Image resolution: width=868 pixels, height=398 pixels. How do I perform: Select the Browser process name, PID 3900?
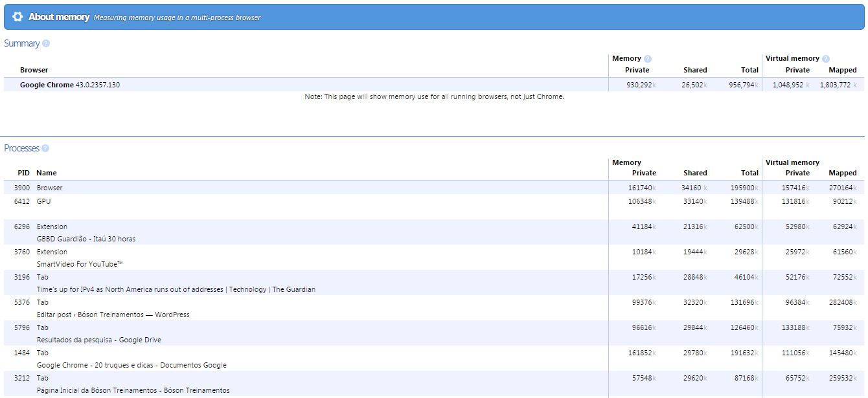coord(49,188)
